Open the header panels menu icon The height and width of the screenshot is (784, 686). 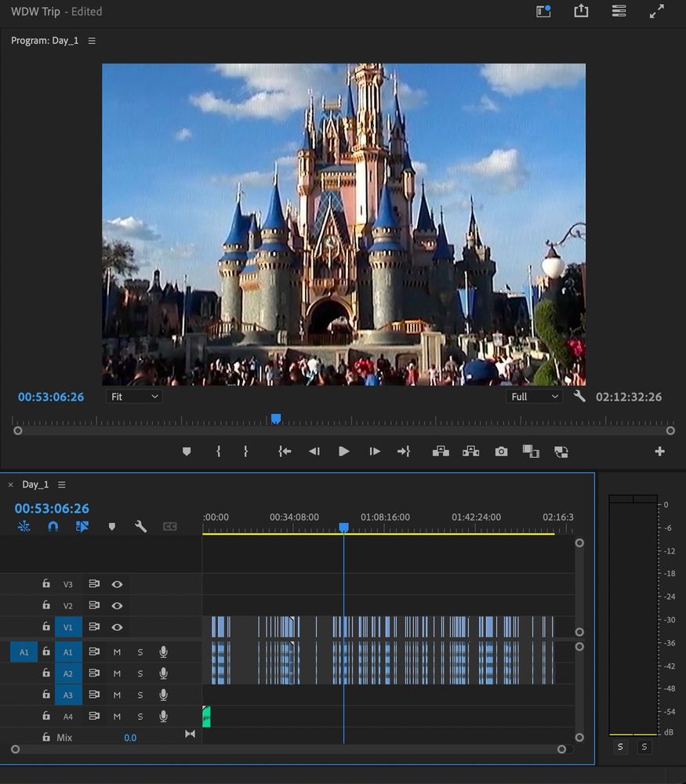619,11
